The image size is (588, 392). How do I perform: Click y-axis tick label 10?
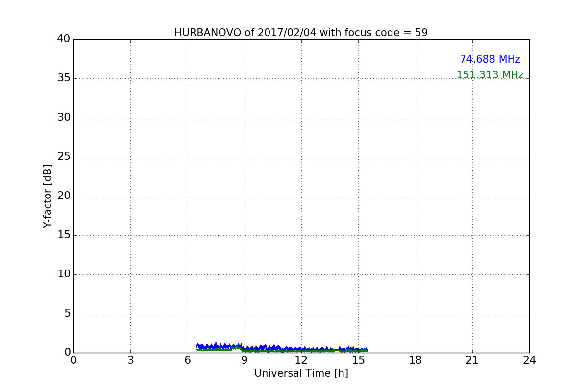64,274
